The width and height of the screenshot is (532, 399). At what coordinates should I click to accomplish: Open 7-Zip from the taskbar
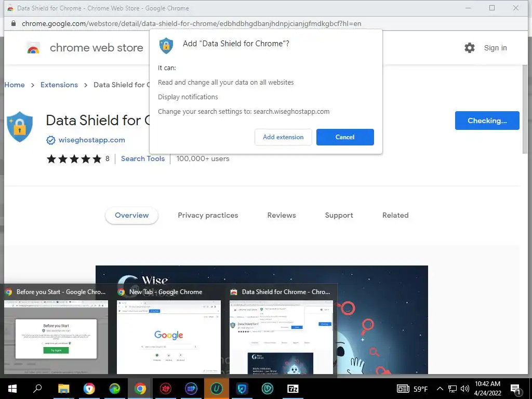coord(293,389)
